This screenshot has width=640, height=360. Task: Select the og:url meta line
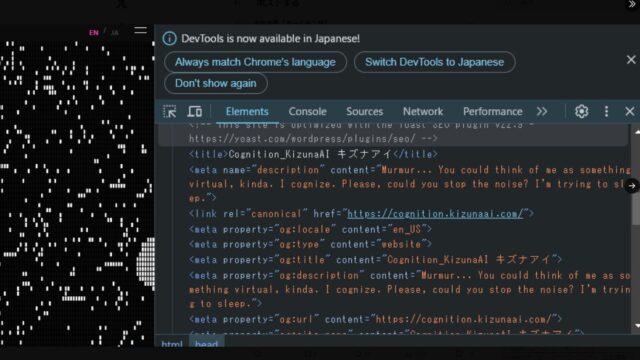pyautogui.click(x=375, y=319)
